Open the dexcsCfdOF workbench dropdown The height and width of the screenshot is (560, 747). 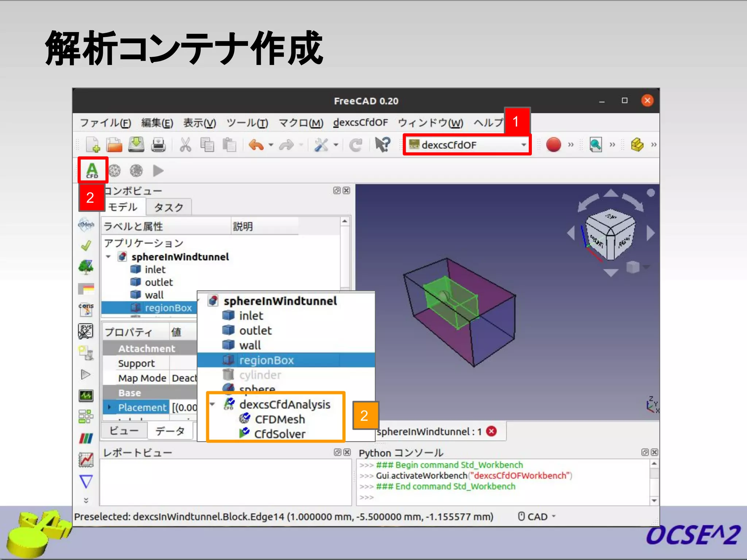click(467, 145)
